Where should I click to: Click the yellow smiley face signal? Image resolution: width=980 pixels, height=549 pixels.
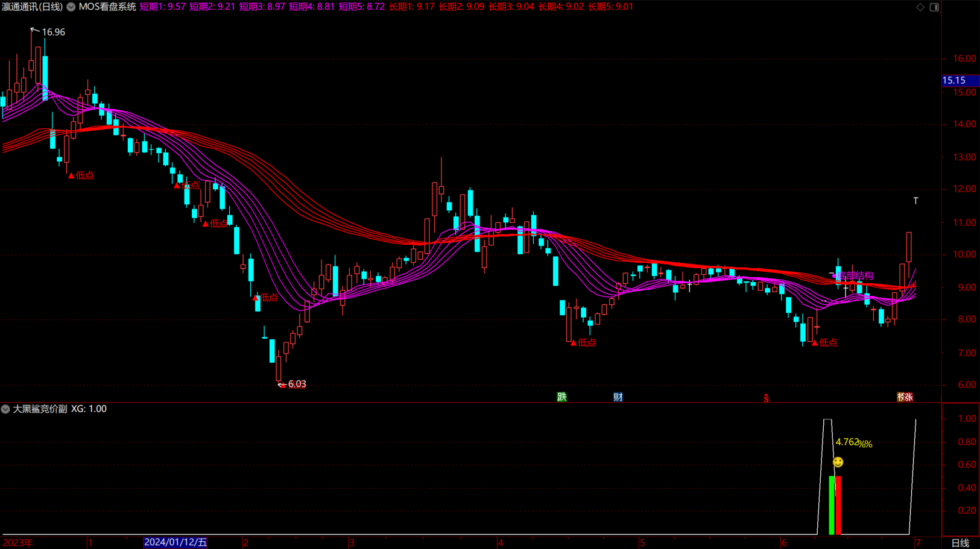pos(838,462)
